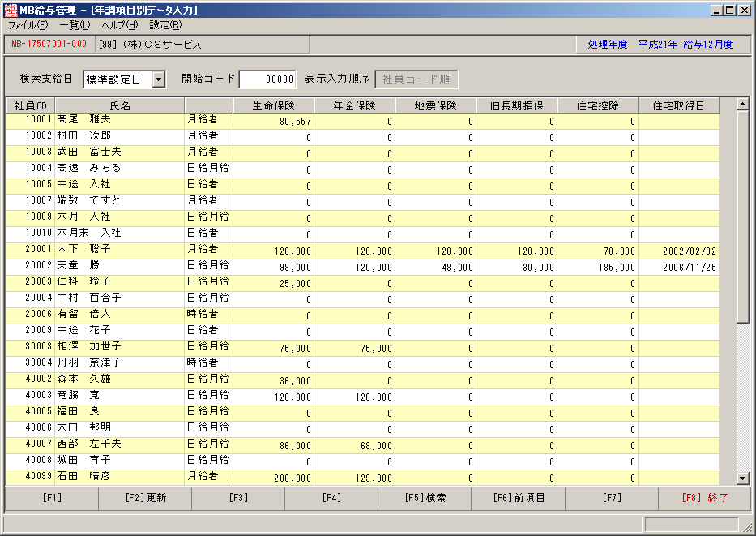Click the scrollbar up arrow

[x=742, y=104]
